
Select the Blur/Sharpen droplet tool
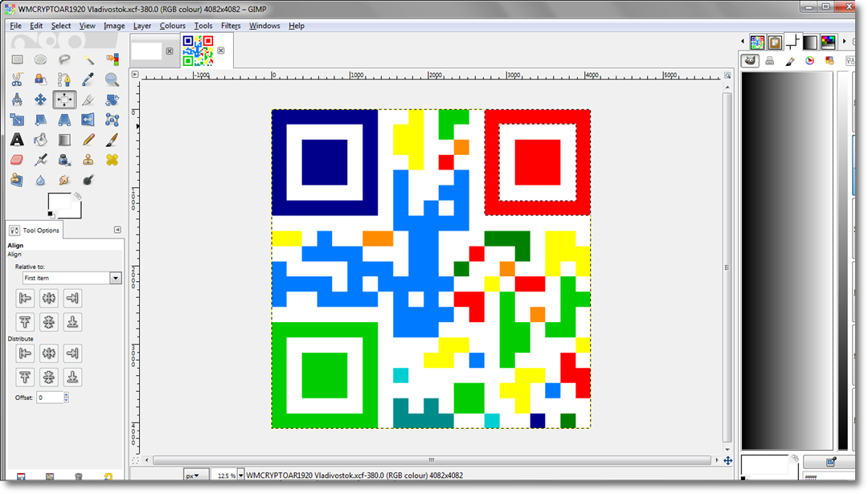point(40,180)
